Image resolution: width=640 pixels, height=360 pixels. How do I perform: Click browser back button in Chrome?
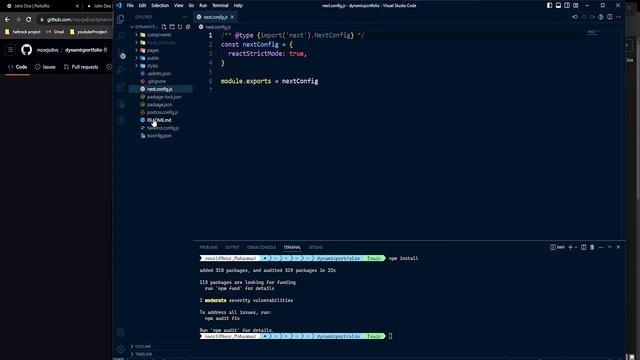coord(7,19)
